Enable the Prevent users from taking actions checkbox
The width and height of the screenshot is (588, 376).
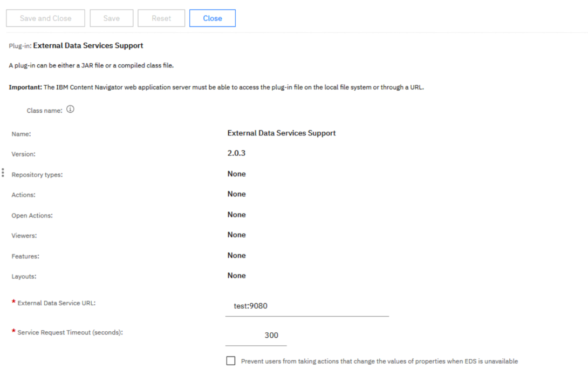[231, 361]
